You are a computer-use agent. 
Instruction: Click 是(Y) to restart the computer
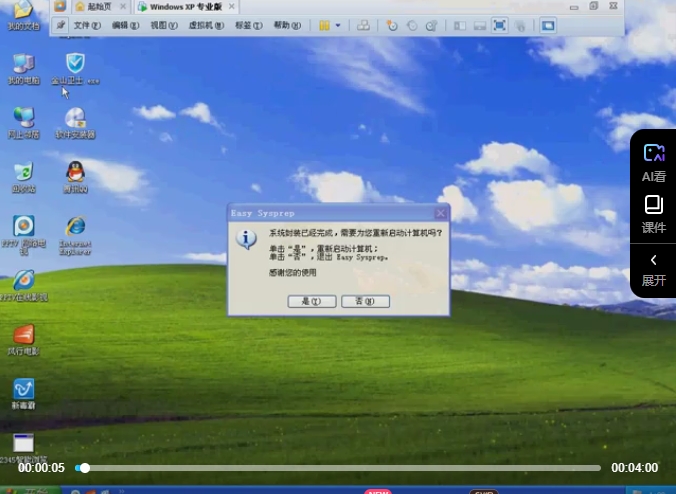312,301
